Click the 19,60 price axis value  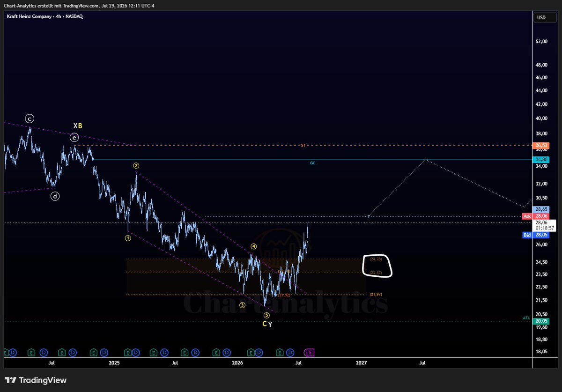click(541, 327)
